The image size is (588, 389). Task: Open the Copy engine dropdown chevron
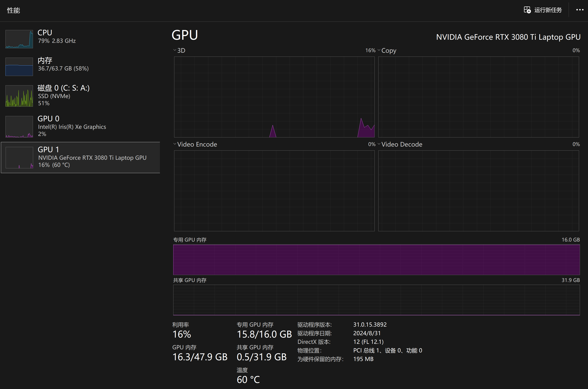(x=379, y=50)
